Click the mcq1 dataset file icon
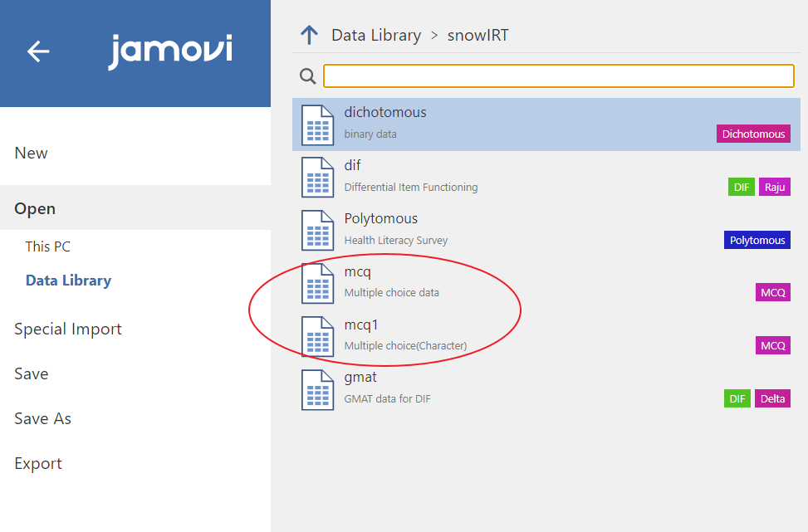The width and height of the screenshot is (808, 532). [x=317, y=337]
